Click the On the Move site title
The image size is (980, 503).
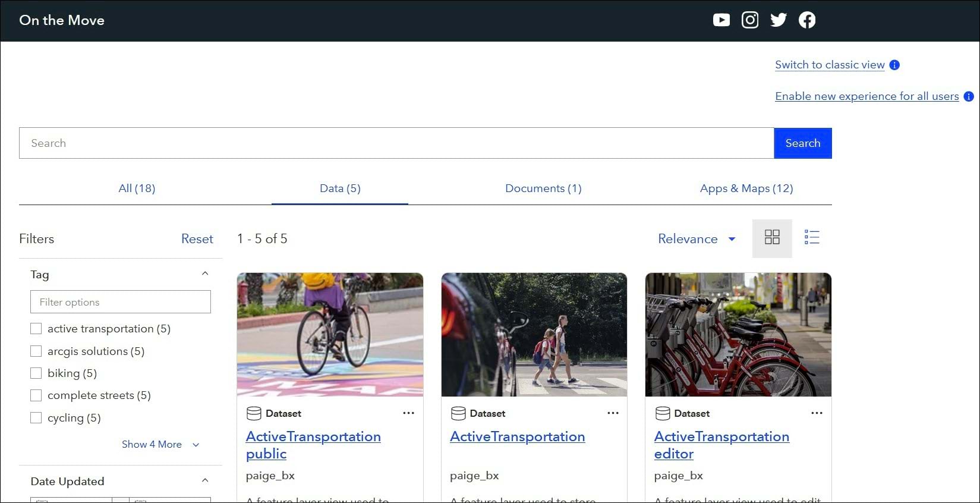tap(62, 20)
